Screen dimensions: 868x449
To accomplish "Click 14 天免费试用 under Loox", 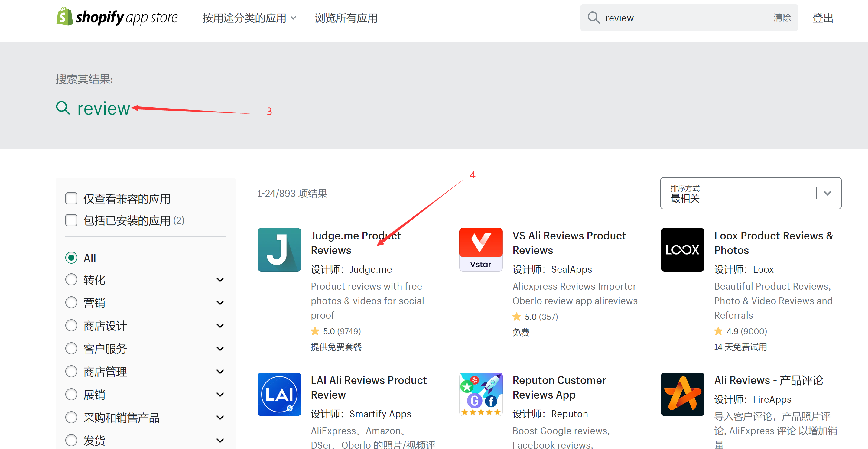I will (x=740, y=347).
